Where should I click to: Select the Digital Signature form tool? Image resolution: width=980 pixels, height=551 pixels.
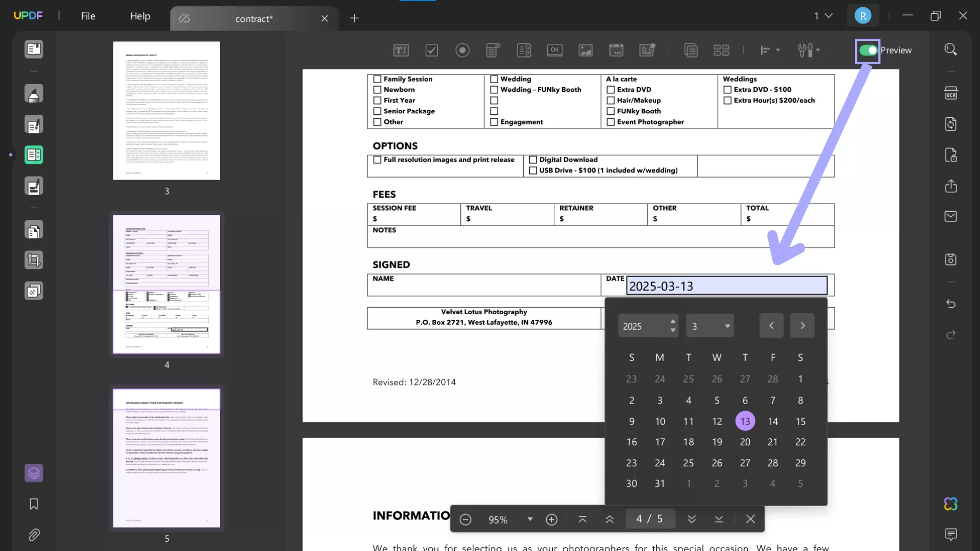(x=647, y=50)
